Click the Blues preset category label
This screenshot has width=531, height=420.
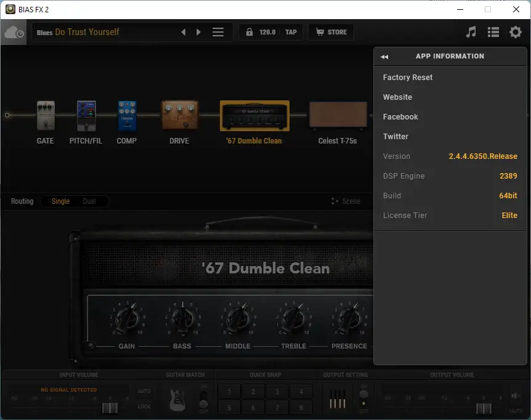point(44,33)
